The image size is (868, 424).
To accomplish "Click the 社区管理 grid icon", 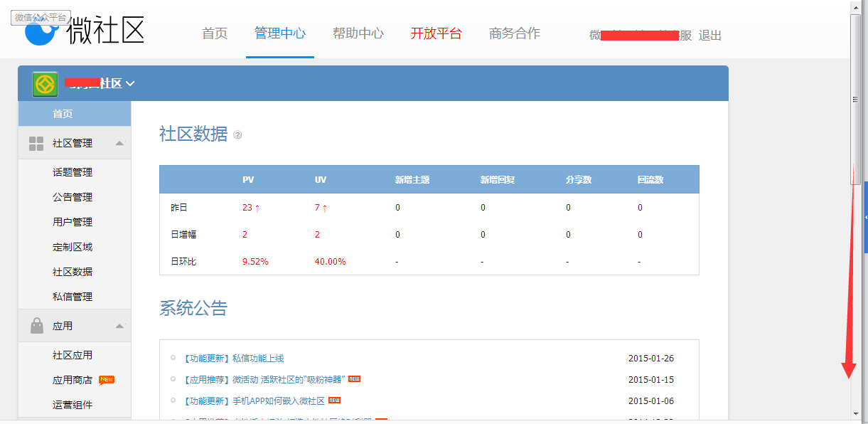I will click(36, 144).
